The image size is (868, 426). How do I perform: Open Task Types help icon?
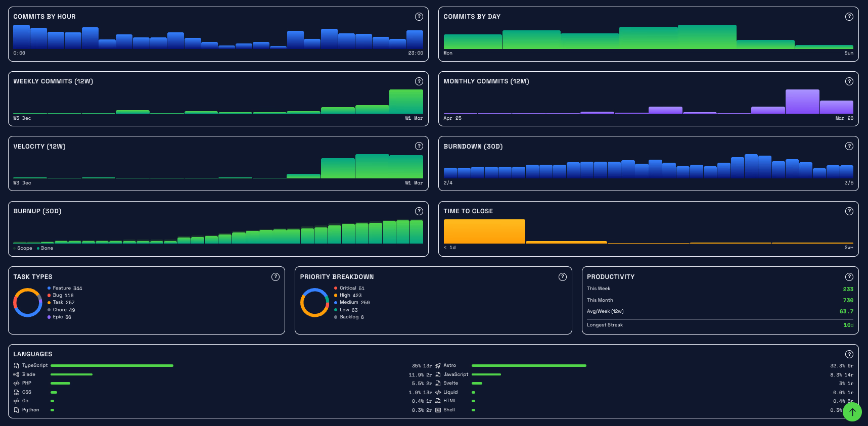275,277
